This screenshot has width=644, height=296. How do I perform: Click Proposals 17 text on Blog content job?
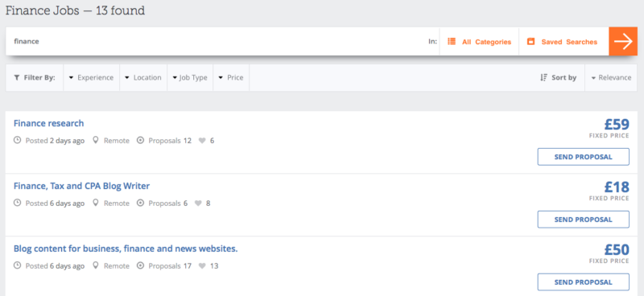coord(170,266)
